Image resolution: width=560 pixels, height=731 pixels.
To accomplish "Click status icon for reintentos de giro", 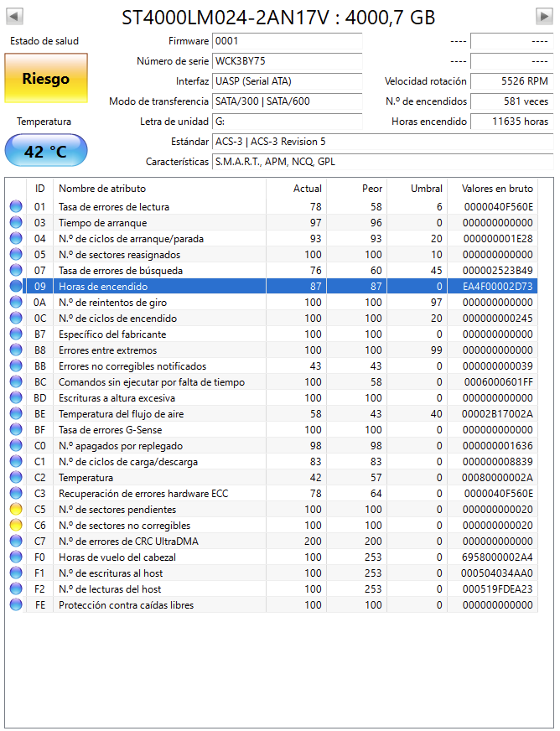I will coord(16,302).
